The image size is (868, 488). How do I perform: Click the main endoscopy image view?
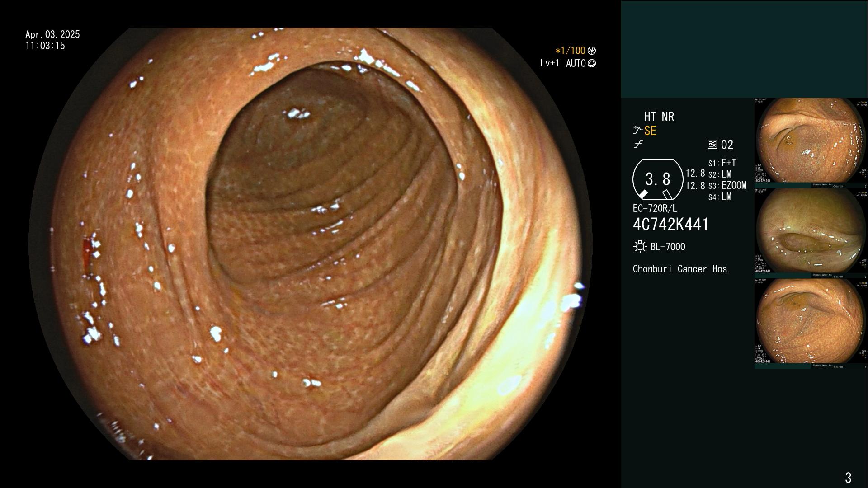point(311,244)
